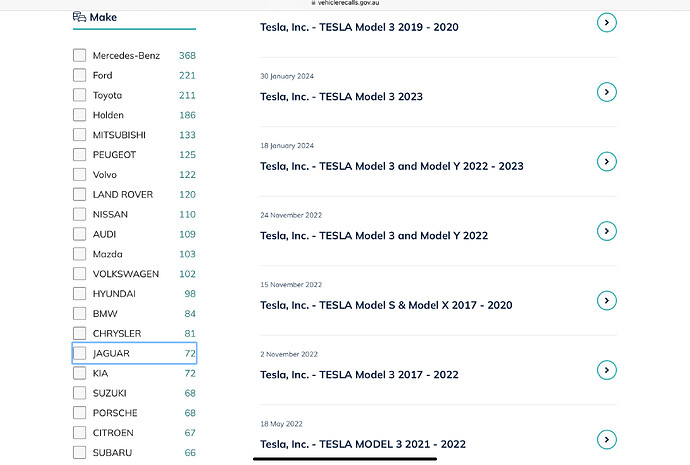Click the 'Make' heading text

pos(103,17)
